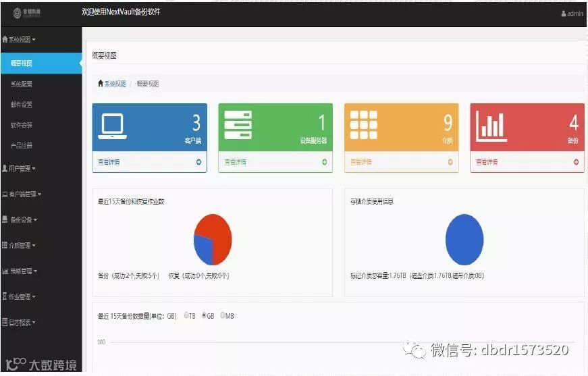Image resolution: width=588 pixels, height=376 pixels.
Task: Select the TB unit radio button
Action: 186,315
